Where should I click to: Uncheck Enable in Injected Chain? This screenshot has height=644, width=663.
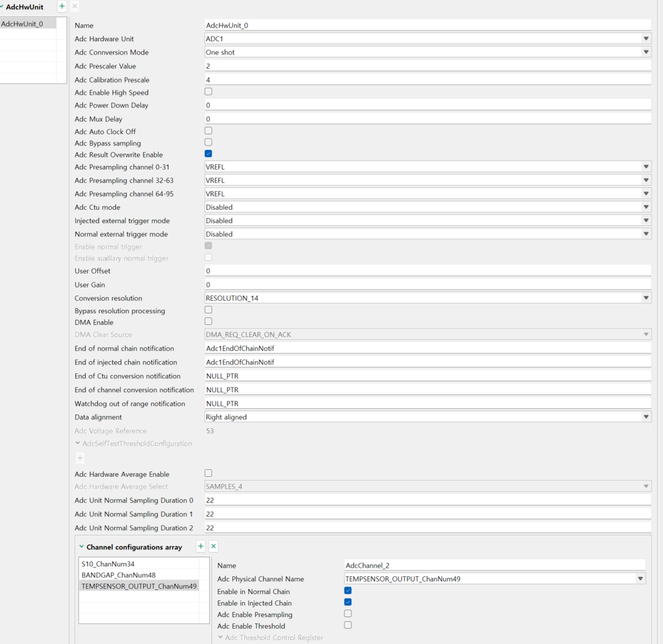click(348, 602)
